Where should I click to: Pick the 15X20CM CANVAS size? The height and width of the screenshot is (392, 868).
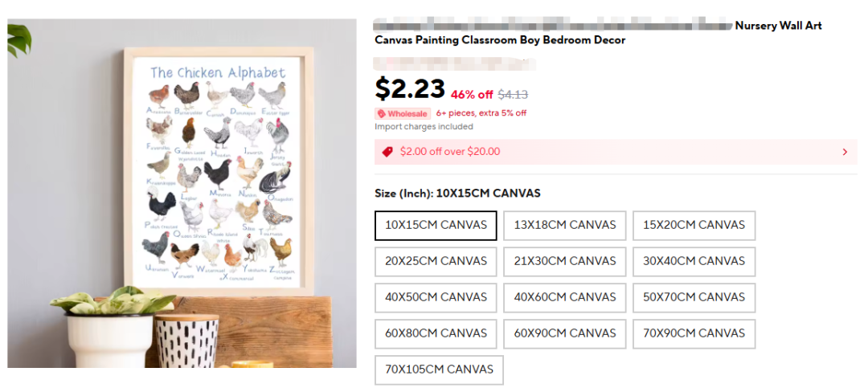coord(694,225)
